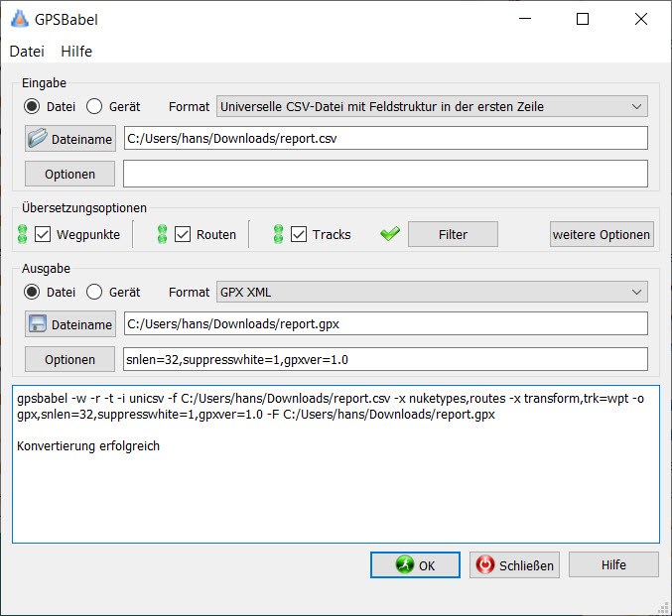Select Datei radio button under Eingabe

tap(32, 106)
